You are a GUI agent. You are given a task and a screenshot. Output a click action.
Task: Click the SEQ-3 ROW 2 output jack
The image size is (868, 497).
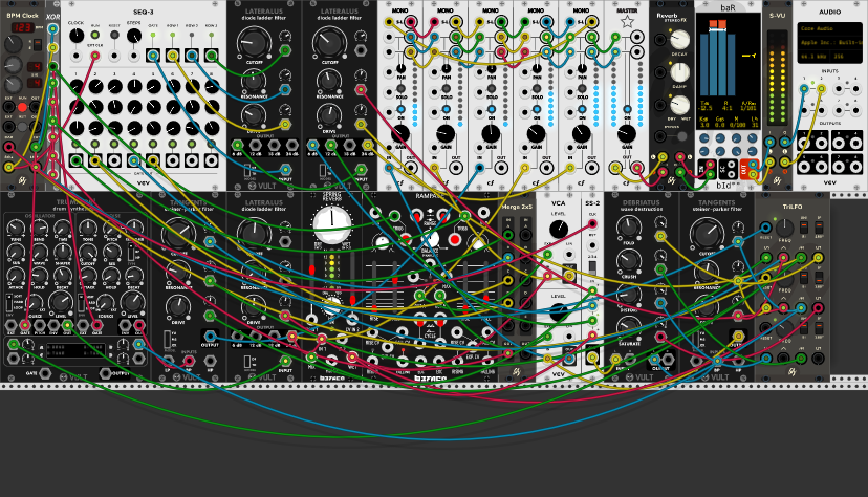(192, 55)
